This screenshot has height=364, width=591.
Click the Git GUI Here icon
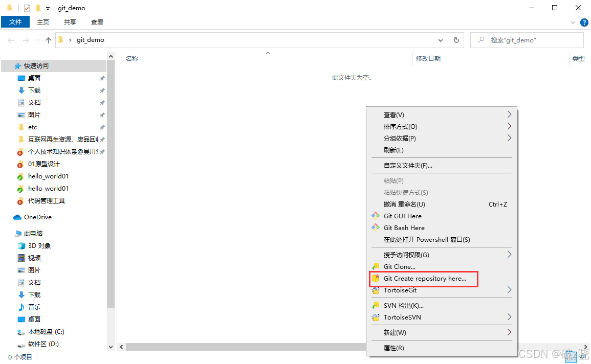click(x=376, y=216)
